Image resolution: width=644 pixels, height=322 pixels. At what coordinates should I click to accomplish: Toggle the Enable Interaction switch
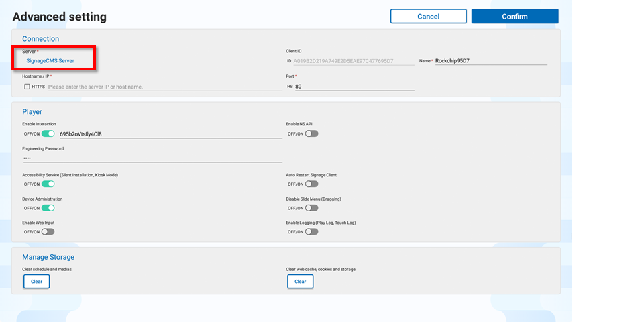[x=48, y=133]
